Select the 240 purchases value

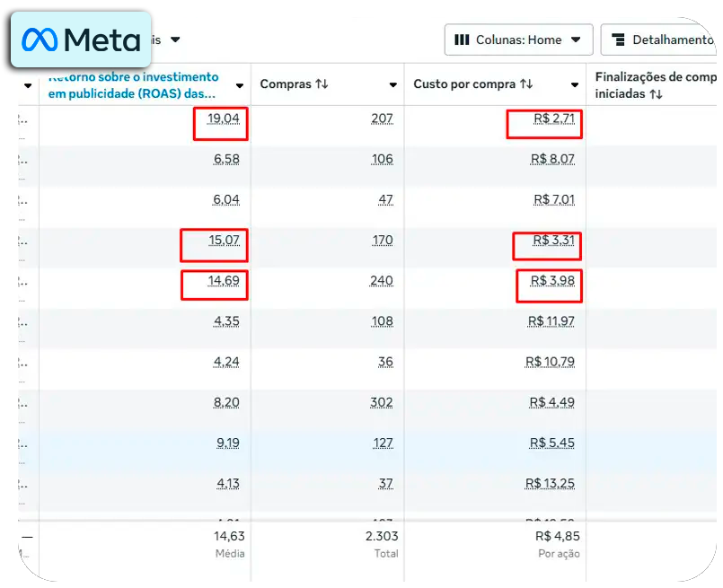(x=381, y=281)
